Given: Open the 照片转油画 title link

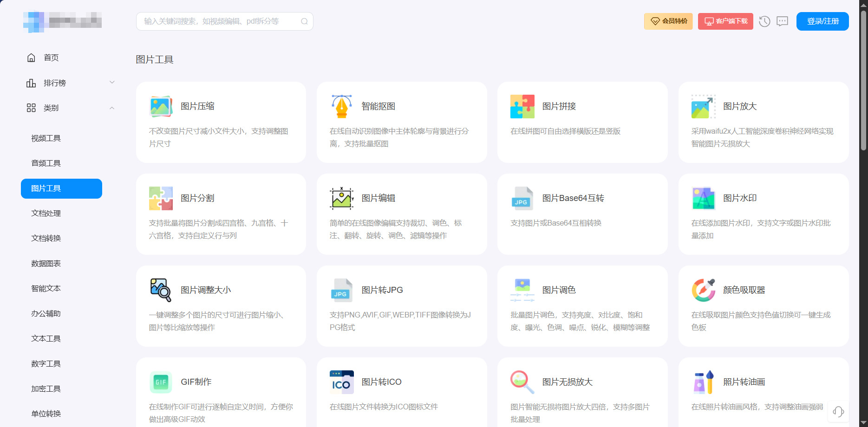Looking at the screenshot, I should [744, 382].
